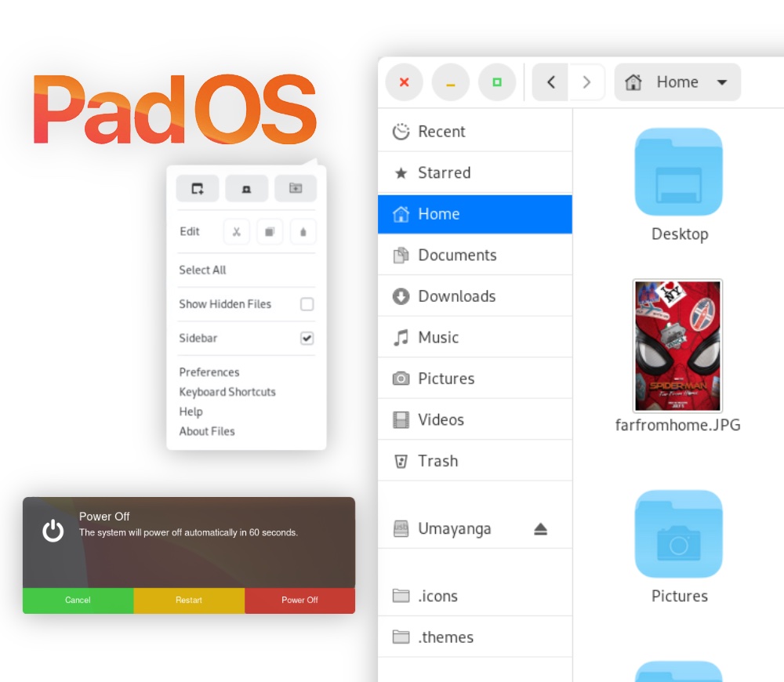Viewport: 784px width, 682px height.
Task: Click the yellow minimize window button
Action: [451, 82]
